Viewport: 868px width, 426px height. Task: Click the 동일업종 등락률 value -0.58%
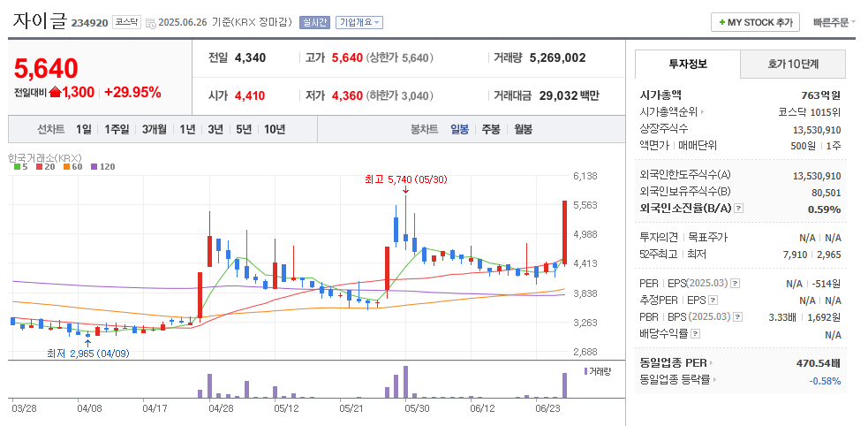[825, 381]
